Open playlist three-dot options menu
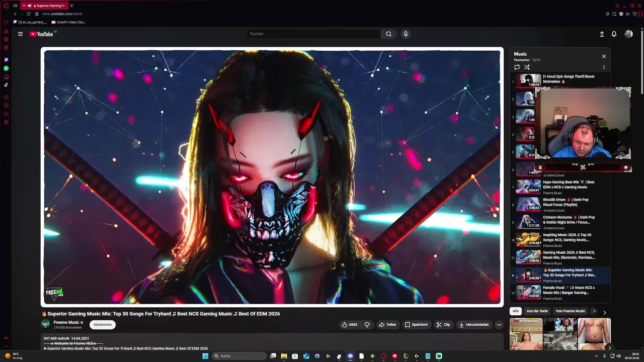The height and width of the screenshot is (362, 644). 604,67
